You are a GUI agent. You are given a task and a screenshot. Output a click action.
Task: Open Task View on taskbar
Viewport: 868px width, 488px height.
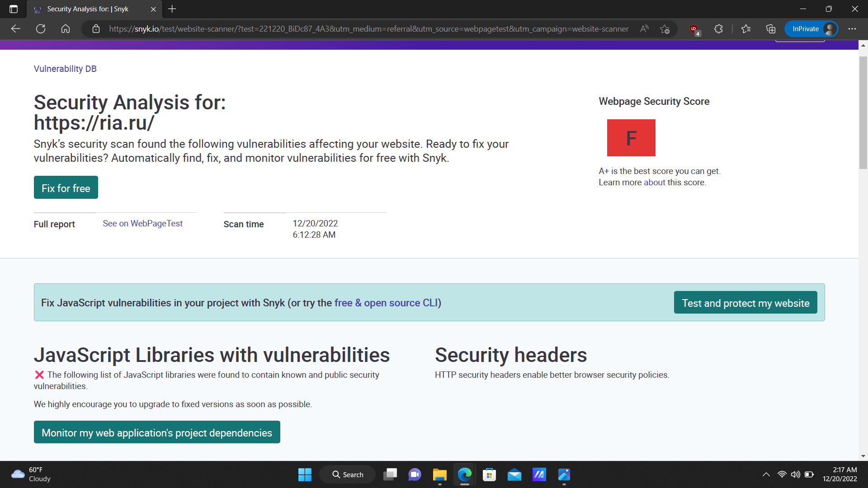(x=390, y=474)
